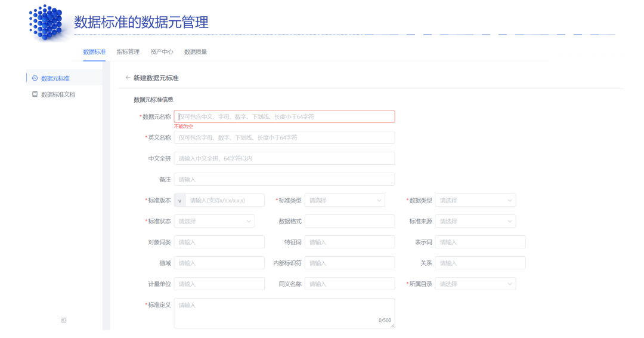Viewport: 644px width, 338px height.
Task: Click the 英文名称 input field
Action: [284, 137]
